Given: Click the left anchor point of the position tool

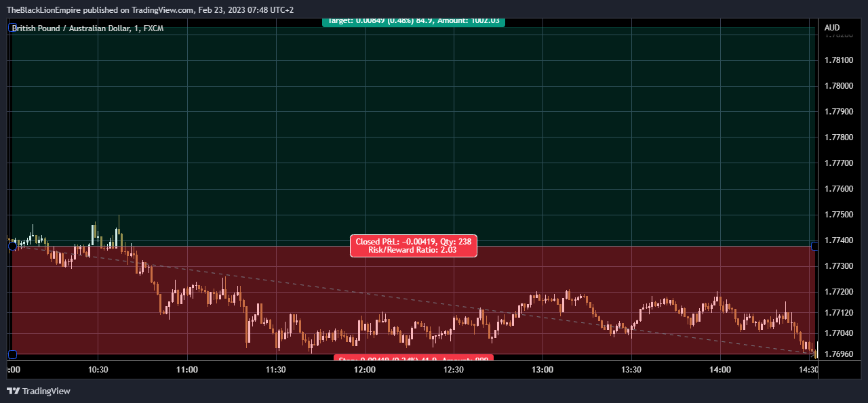Looking at the screenshot, I should tap(13, 247).
